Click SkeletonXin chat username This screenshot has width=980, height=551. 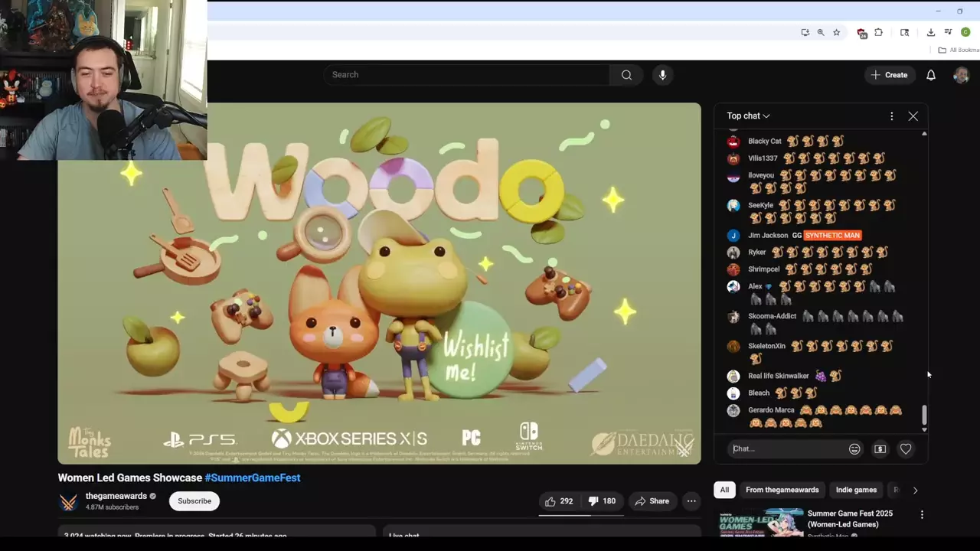(x=766, y=346)
